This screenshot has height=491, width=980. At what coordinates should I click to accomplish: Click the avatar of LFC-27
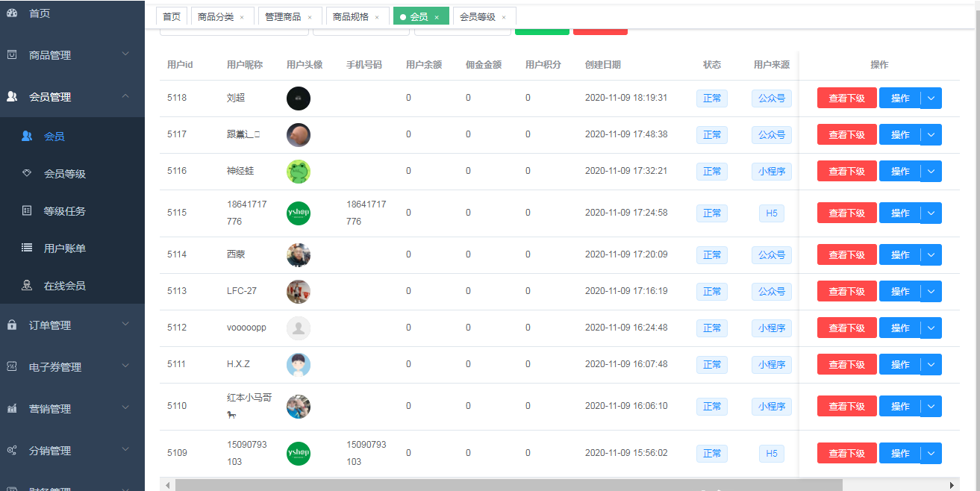click(299, 292)
